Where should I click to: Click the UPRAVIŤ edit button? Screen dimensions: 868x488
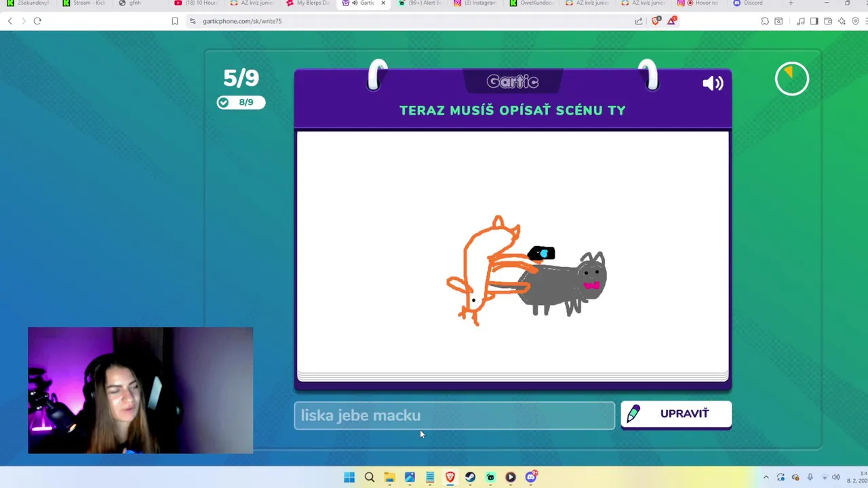click(676, 414)
